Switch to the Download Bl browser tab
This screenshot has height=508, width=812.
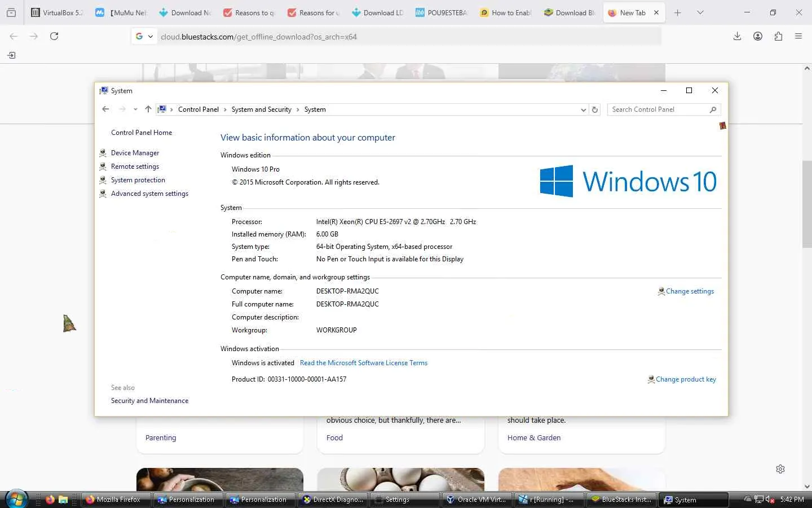(x=570, y=12)
